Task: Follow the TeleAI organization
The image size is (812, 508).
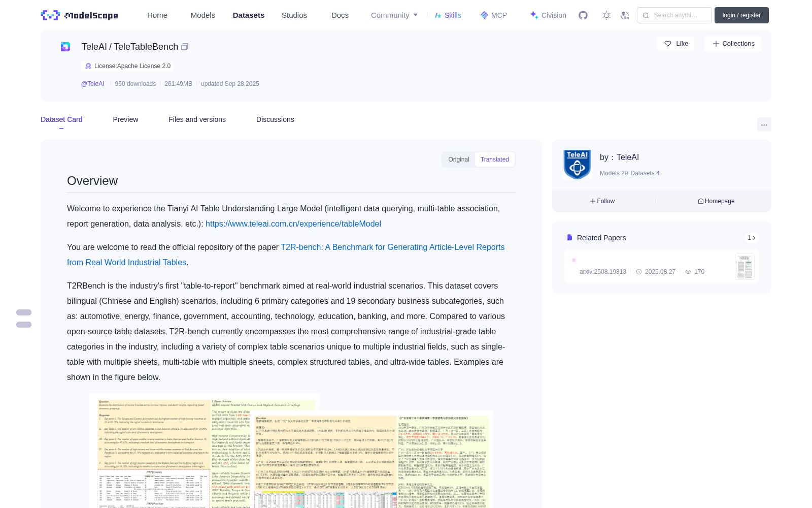Action: coord(602,201)
